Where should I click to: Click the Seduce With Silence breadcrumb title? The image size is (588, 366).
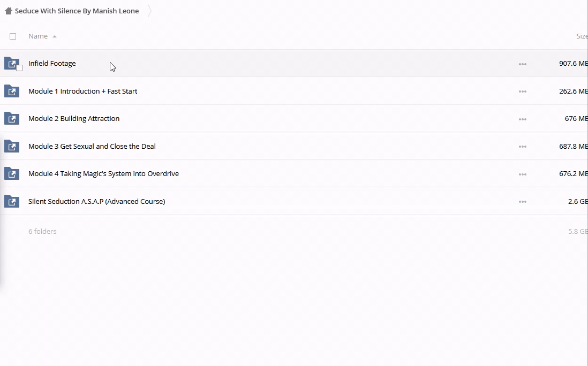point(77,11)
